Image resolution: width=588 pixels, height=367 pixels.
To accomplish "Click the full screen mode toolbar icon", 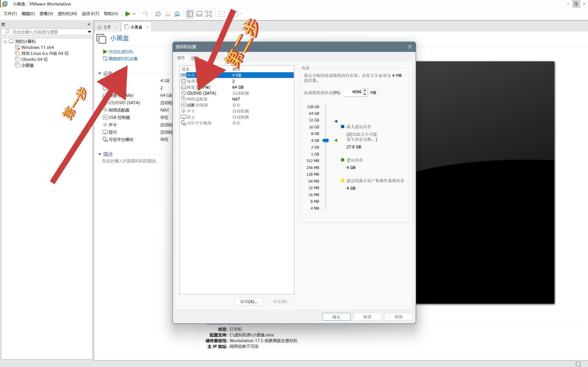I will point(209,14).
